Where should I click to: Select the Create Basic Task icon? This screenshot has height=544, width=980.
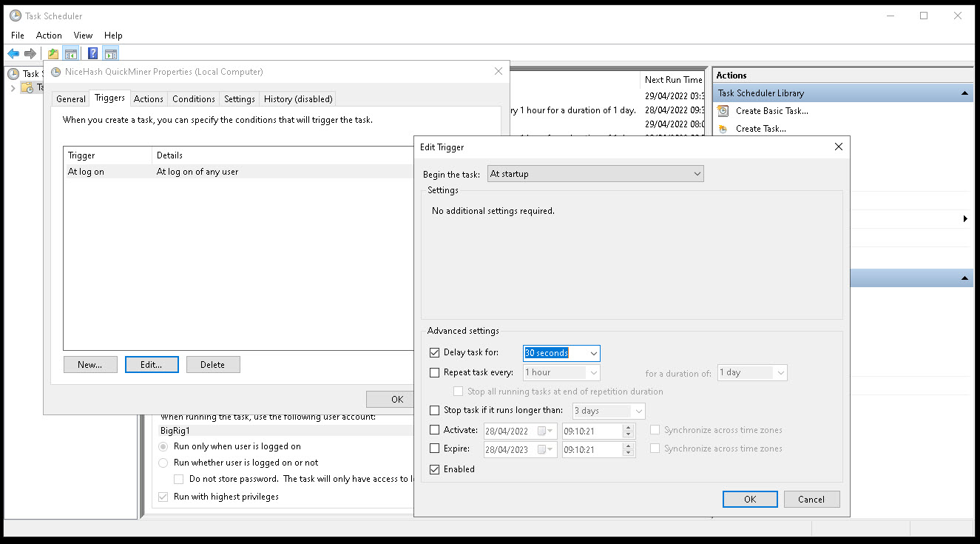point(723,110)
